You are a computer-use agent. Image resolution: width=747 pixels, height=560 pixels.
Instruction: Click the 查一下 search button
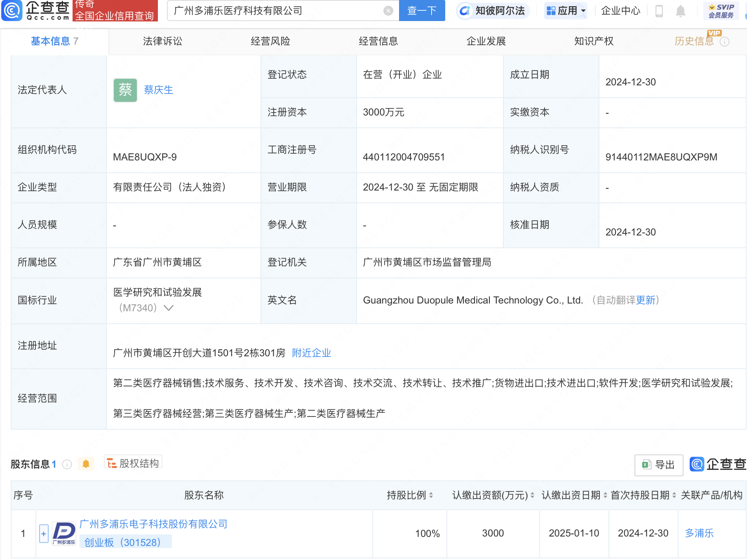pos(422,11)
